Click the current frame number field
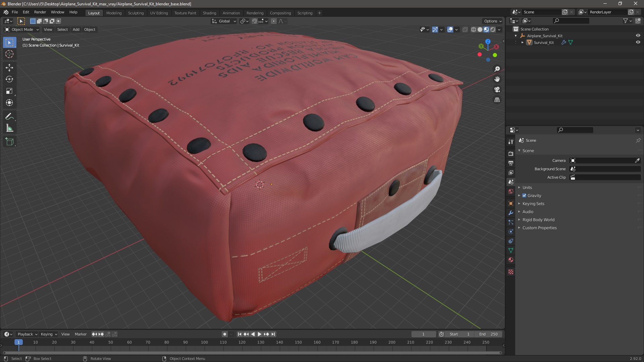This screenshot has height=362, width=644. click(x=423, y=334)
